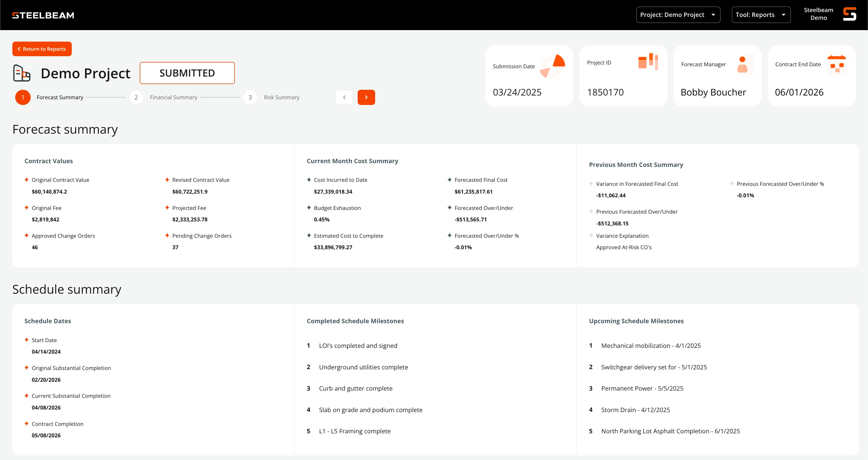868x460 pixels.
Task: Select step 1 Forecast Summary
Action: [x=23, y=97]
